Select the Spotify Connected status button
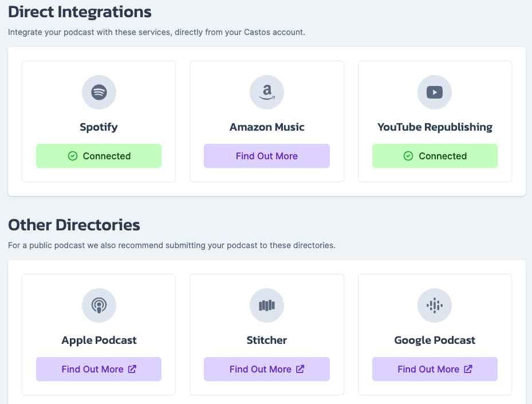Image resolution: width=532 pixels, height=404 pixels. click(x=98, y=156)
